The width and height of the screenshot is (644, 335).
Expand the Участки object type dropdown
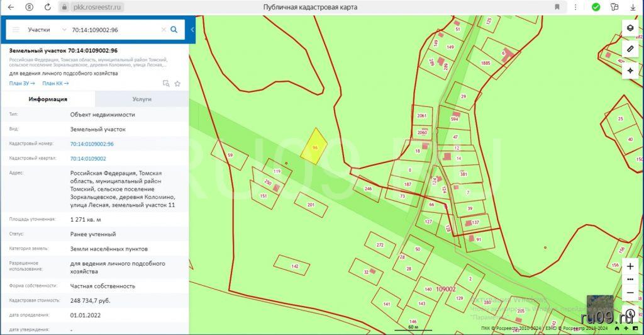47,30
